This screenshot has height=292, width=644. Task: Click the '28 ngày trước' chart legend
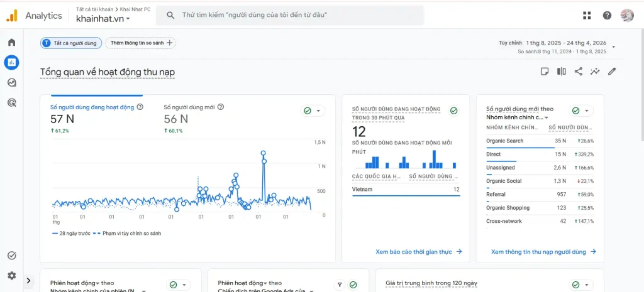click(70, 234)
